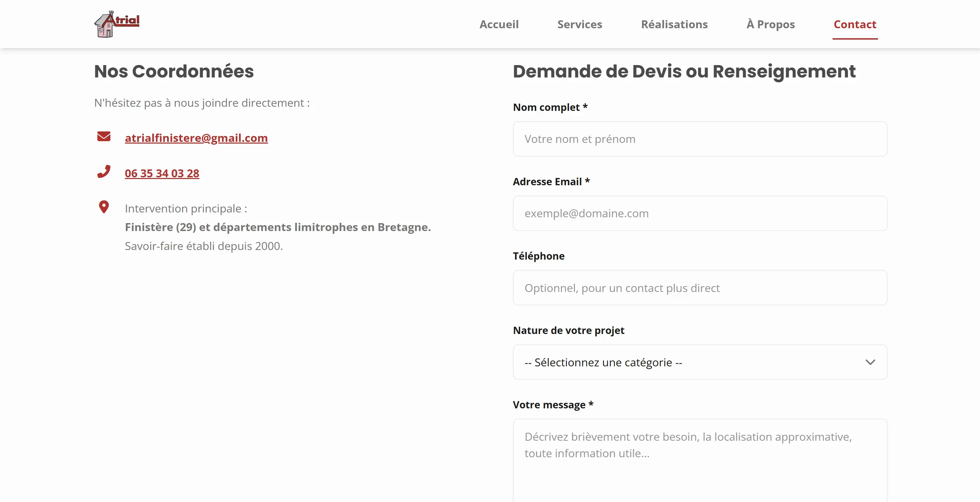Viewport: 980px width, 502px height.
Task: Click the Atrial house logo
Action: pos(116,24)
